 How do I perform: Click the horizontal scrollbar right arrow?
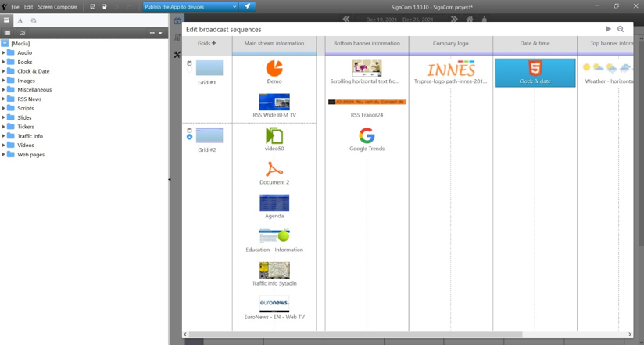point(631,334)
